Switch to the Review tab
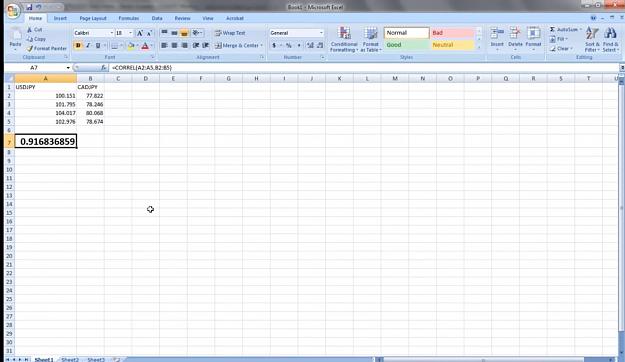 (182, 18)
